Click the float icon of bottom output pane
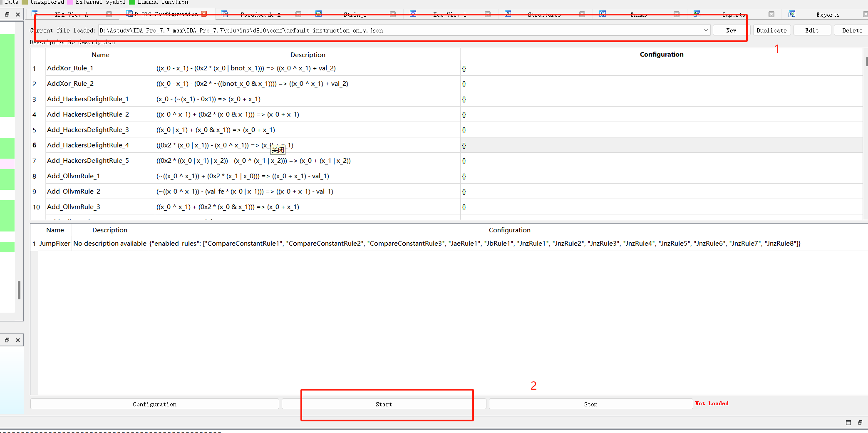 (860, 423)
